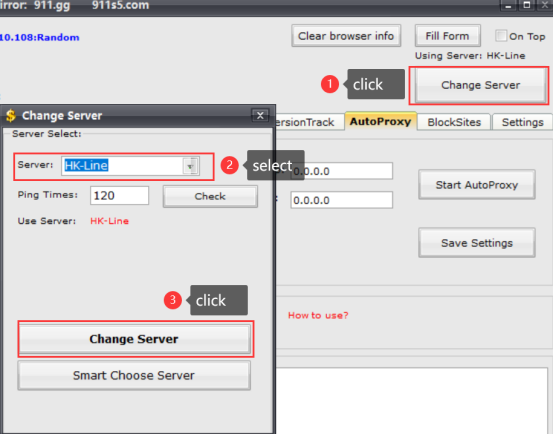Open the Settings tab
The height and width of the screenshot is (434, 554).
click(522, 122)
